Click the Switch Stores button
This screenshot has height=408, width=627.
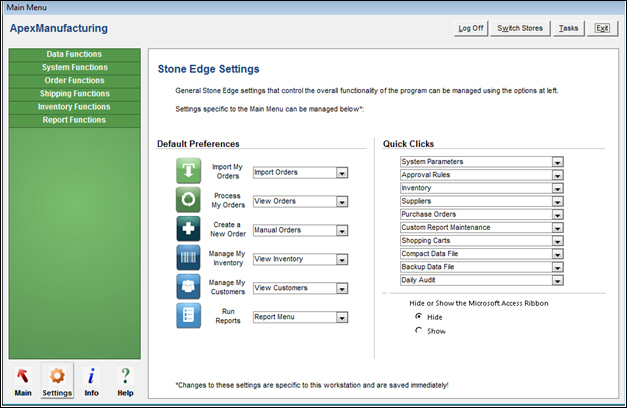520,28
